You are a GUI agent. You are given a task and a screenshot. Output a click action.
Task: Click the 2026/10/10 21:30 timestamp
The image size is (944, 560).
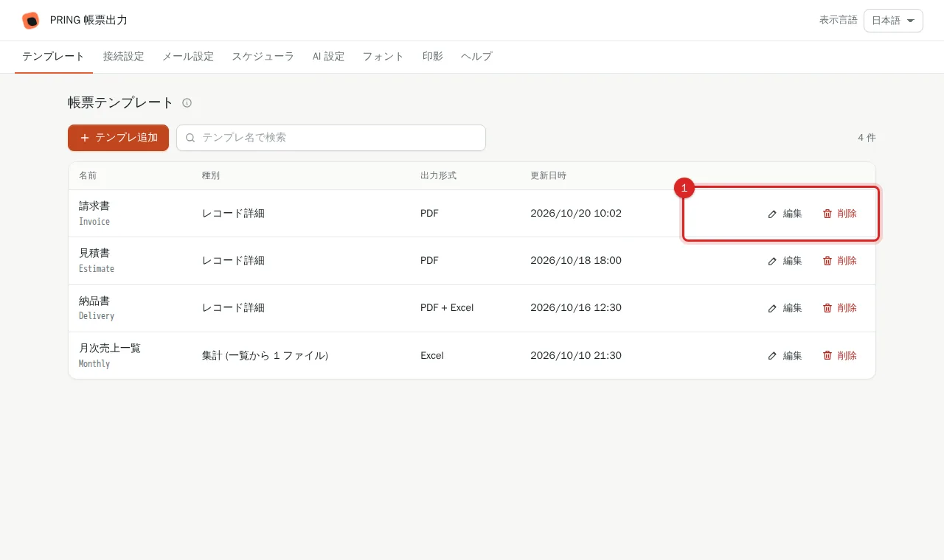[576, 356]
